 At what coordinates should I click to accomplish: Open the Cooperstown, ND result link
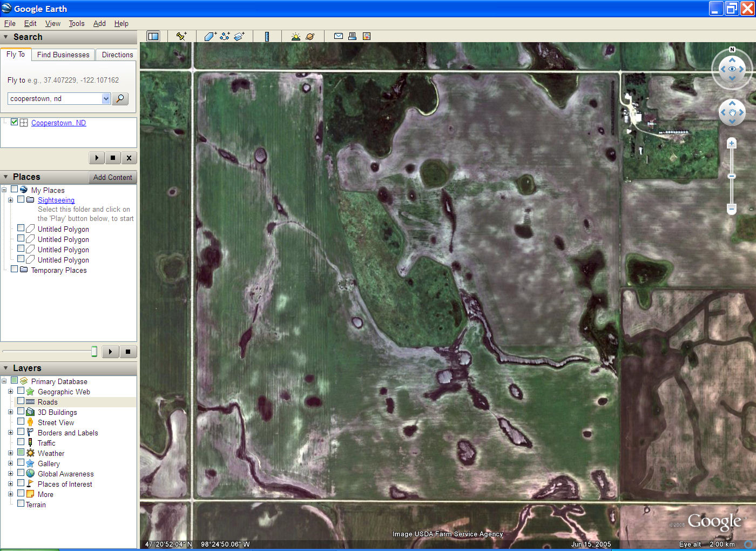click(58, 123)
